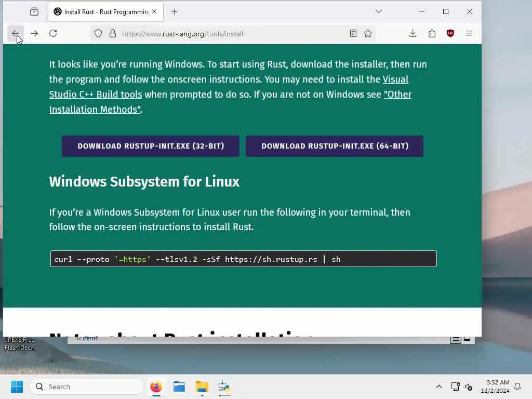This screenshot has width=532, height=399.
Task: Minimize the Firefox window
Action: [422, 11]
